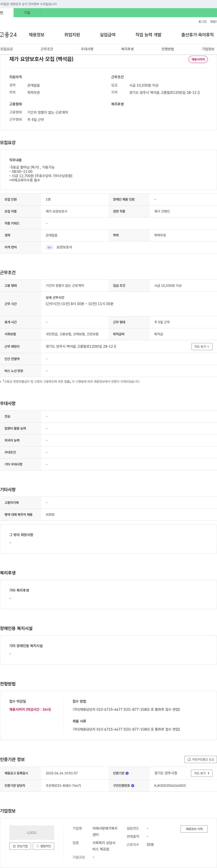Click the 국민연금, 고용보험, 산재보험, 건강보험 text
217x868 pixels.
[72, 334]
